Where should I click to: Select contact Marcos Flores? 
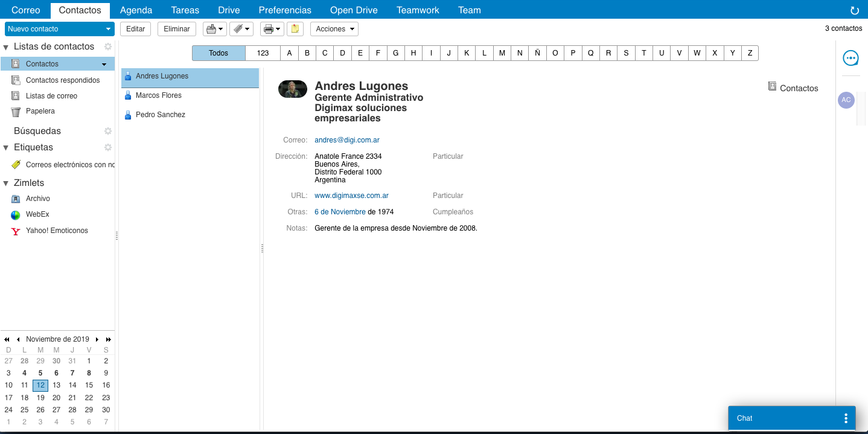pos(190,95)
